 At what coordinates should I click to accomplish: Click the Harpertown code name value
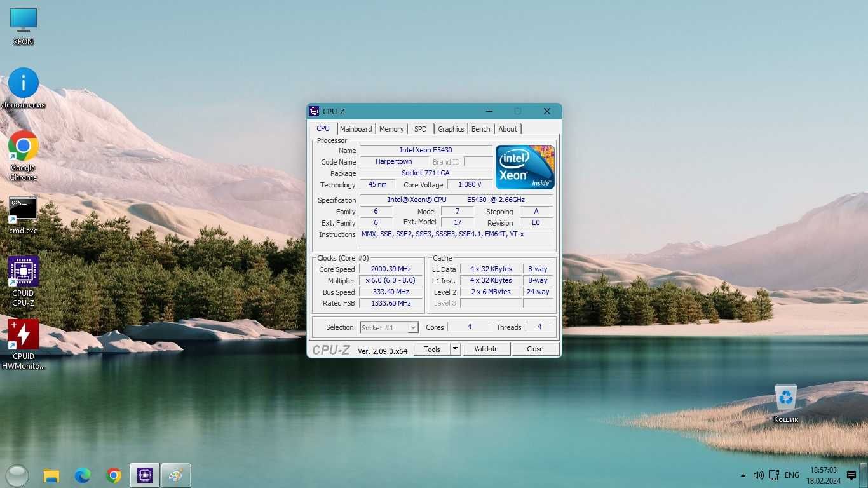(393, 162)
